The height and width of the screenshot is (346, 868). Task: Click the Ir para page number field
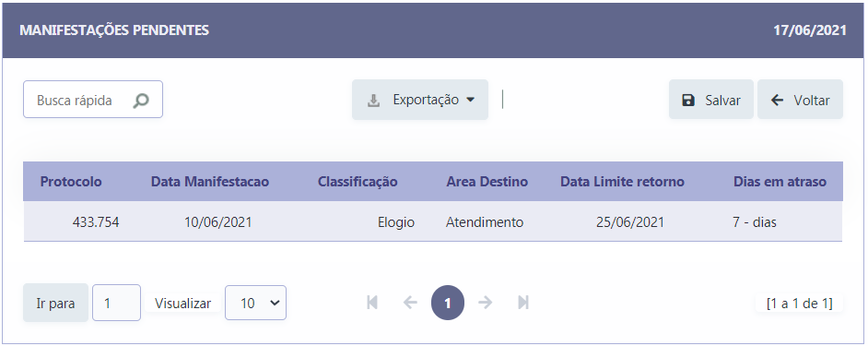(116, 303)
